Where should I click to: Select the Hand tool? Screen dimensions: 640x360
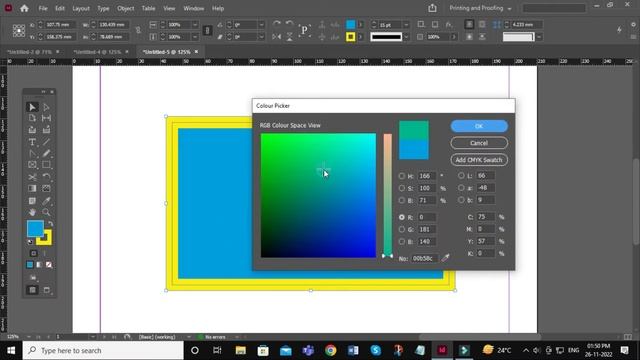tap(32, 212)
